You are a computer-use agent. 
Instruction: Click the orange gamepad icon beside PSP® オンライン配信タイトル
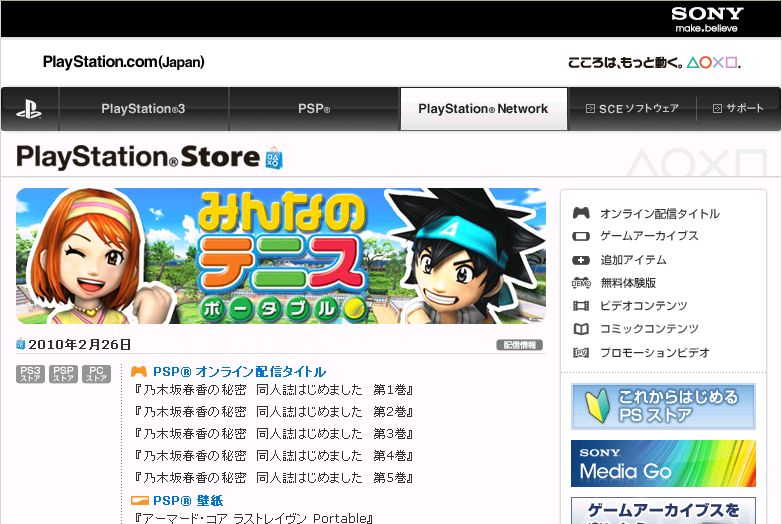point(139,371)
